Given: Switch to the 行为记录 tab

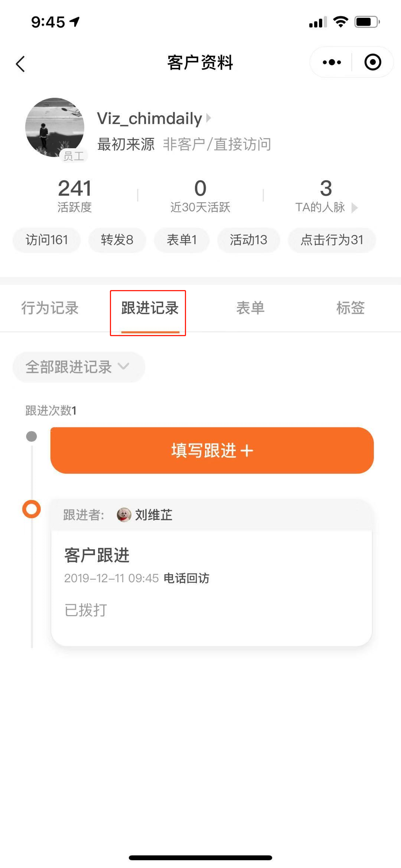Looking at the screenshot, I should tap(50, 308).
